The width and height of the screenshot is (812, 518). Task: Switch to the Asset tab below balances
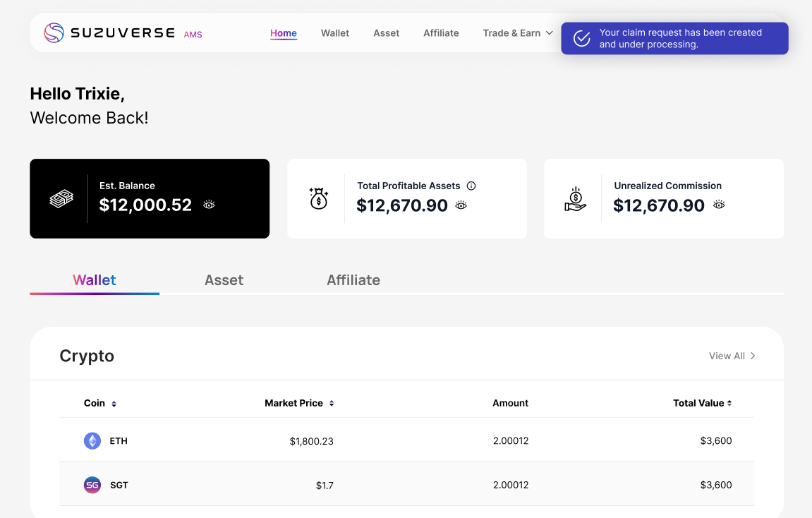(224, 280)
